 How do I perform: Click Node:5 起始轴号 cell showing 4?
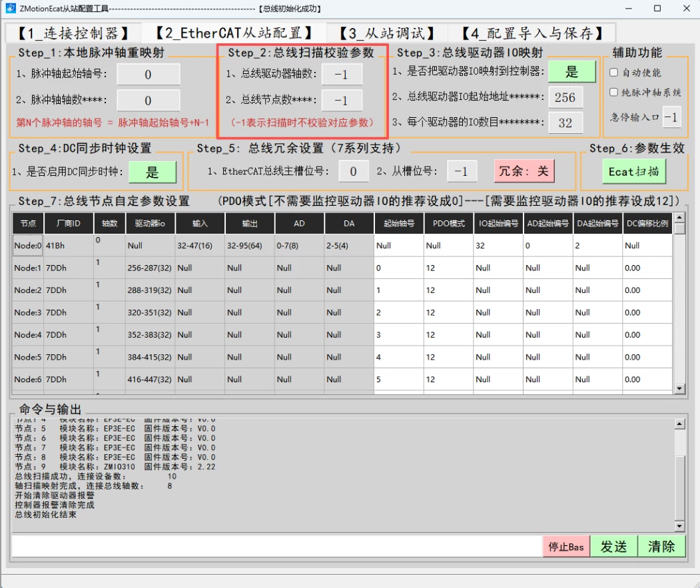pos(399,357)
